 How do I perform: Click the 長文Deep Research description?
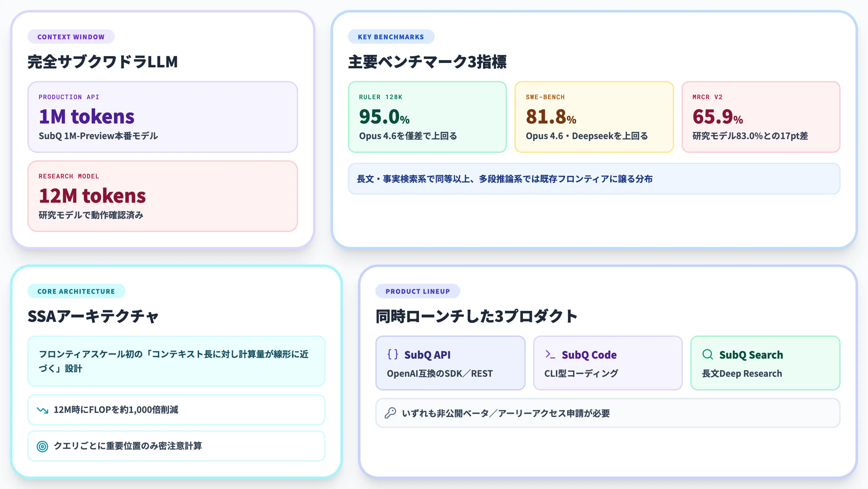click(x=742, y=373)
